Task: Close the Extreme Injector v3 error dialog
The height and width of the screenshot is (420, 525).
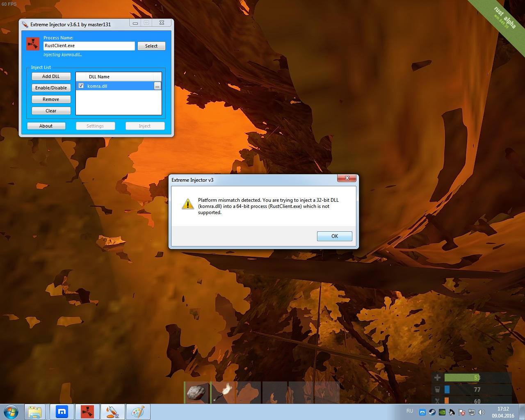Action: [347, 178]
